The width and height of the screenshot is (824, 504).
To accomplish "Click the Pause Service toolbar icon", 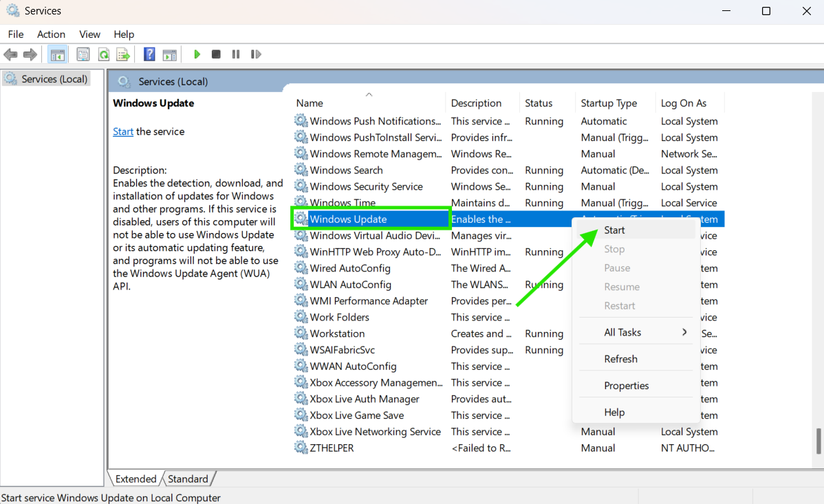I will click(x=236, y=54).
